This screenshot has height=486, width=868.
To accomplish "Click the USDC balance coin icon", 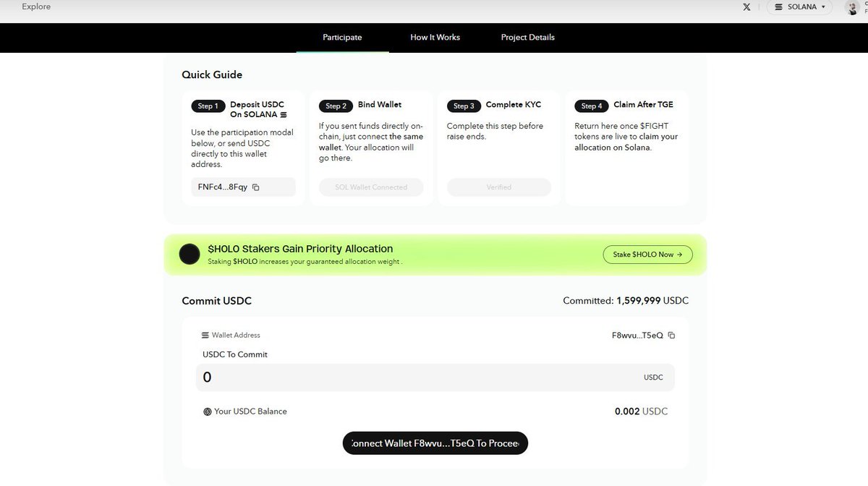I will point(208,412).
